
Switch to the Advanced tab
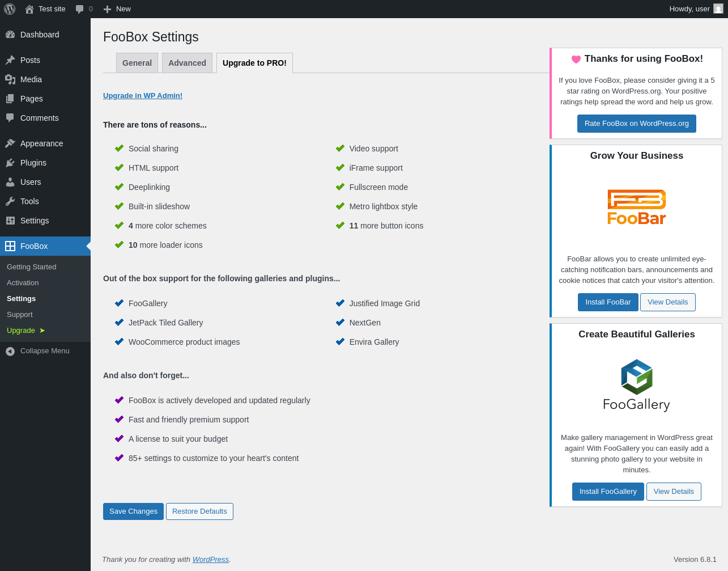187,63
